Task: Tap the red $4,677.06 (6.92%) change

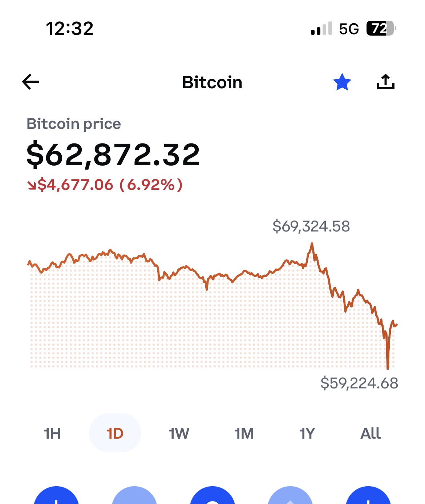Action: 105,185
